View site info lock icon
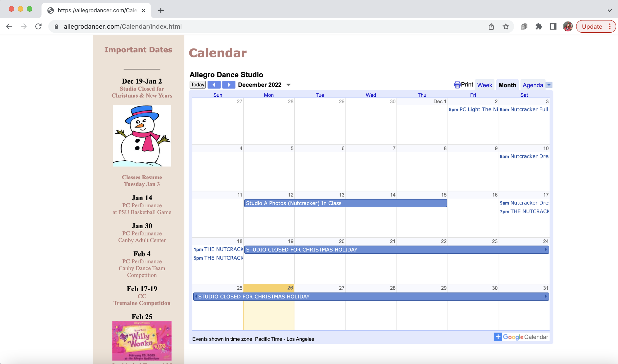Viewport: 618px width, 364px height. pyautogui.click(x=56, y=26)
